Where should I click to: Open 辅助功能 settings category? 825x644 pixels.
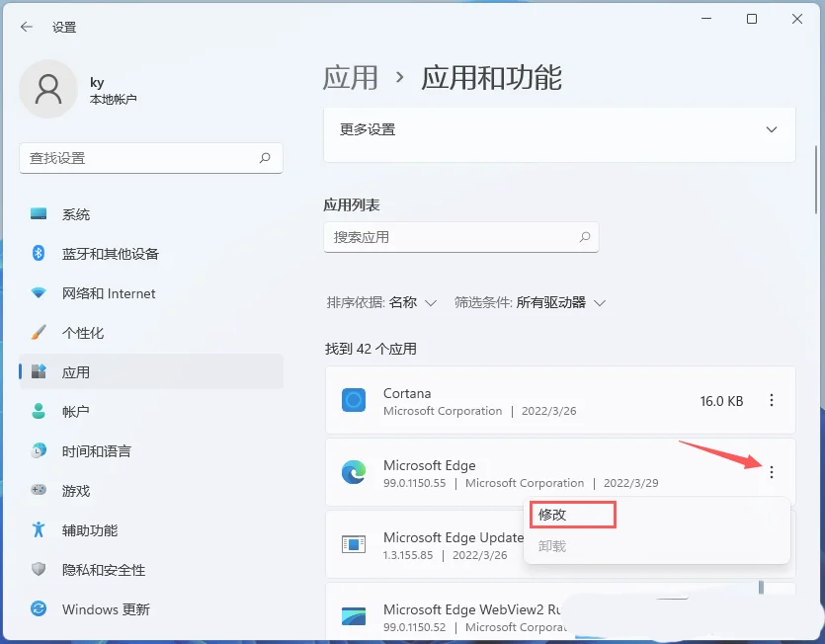click(x=151, y=529)
